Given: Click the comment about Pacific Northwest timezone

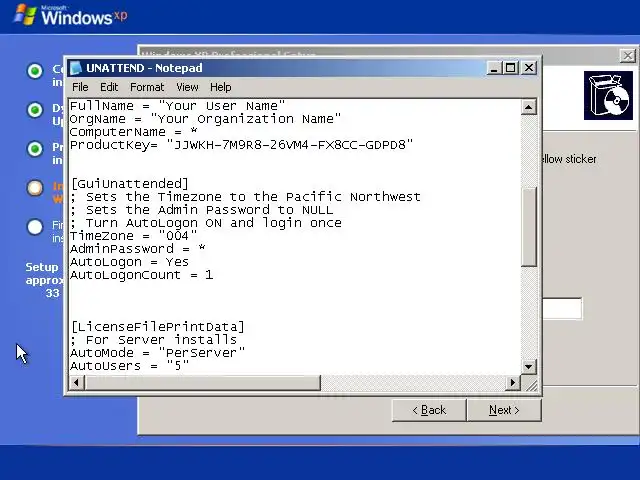Looking at the screenshot, I should click(x=245, y=197).
